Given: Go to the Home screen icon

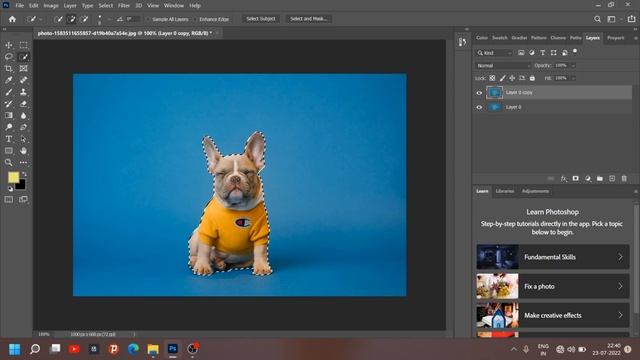Looking at the screenshot, I should (12, 19).
